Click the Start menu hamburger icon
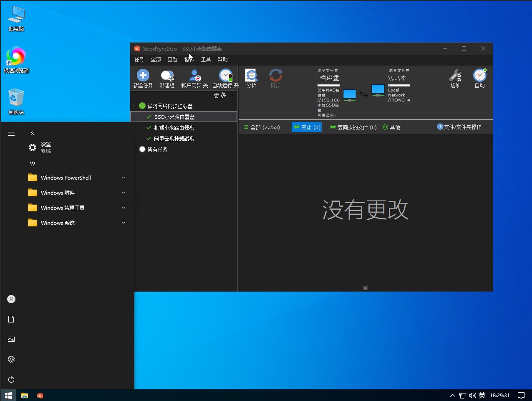The image size is (532, 401). coord(11,134)
